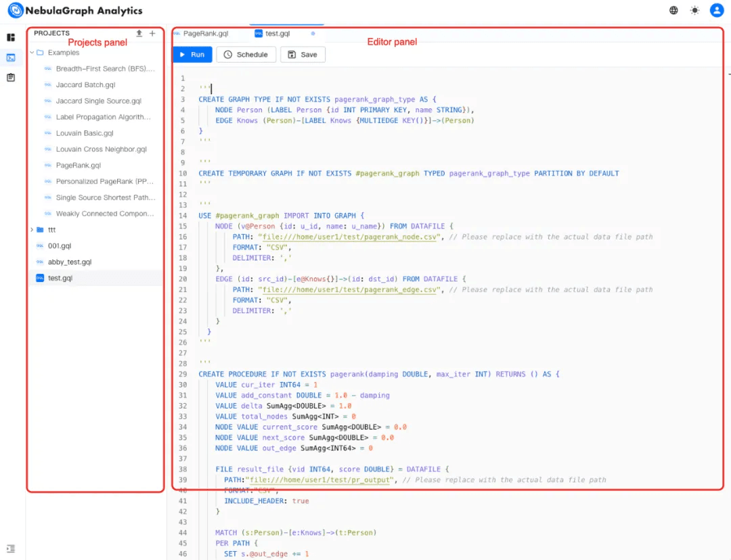Click the Run button
Image resolution: width=731 pixels, height=560 pixels.
point(192,55)
